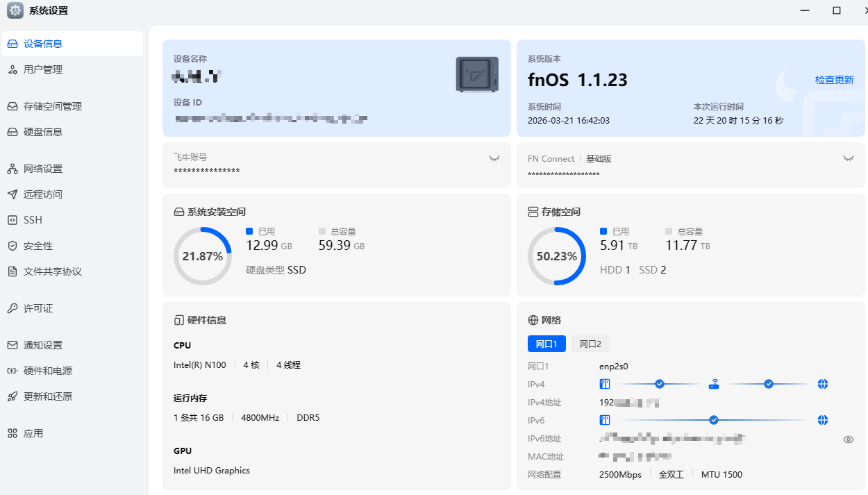Click the 应用 grid icon
Viewport: 868px width, 495px height.
[12, 433]
